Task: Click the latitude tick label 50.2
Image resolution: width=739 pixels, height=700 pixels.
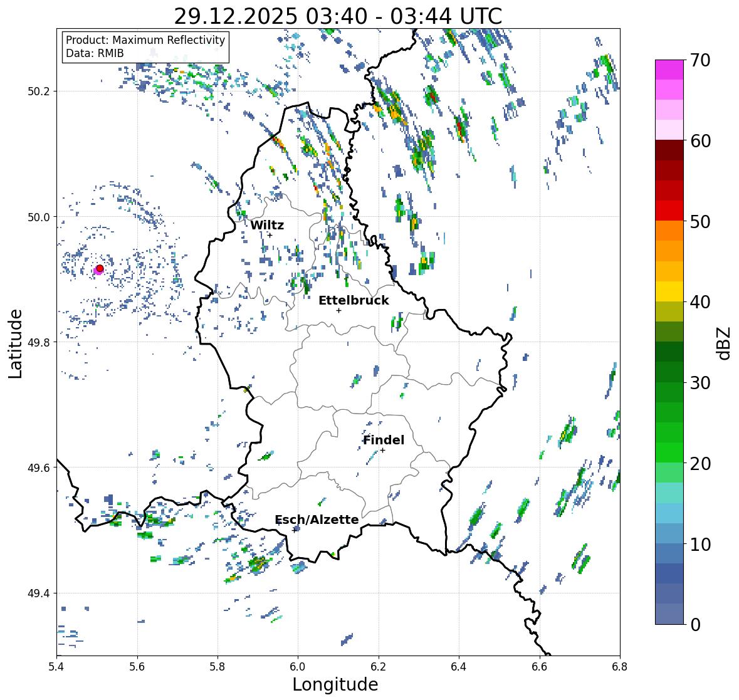Action: click(38, 91)
